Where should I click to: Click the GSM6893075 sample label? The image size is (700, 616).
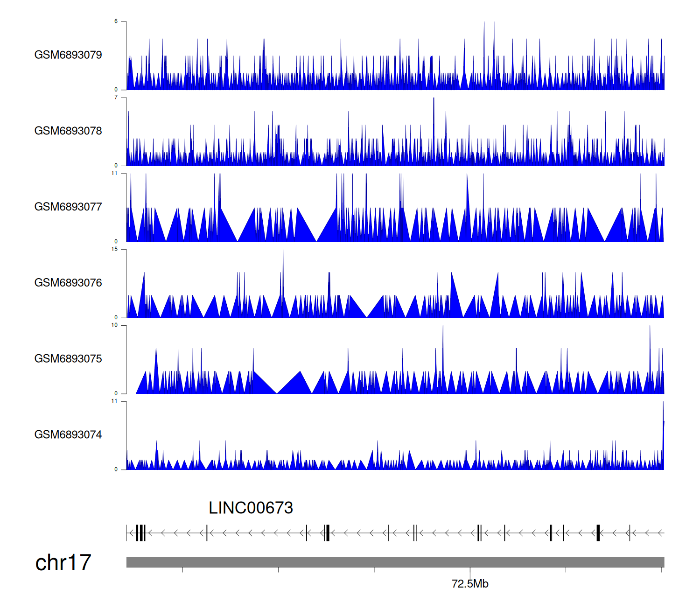pyautogui.click(x=68, y=359)
